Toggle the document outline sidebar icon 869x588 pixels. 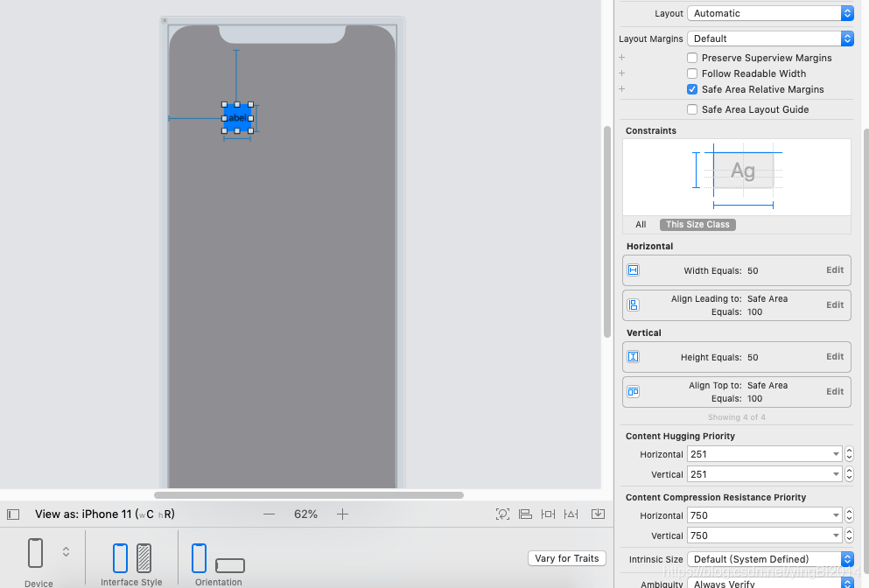(13, 514)
